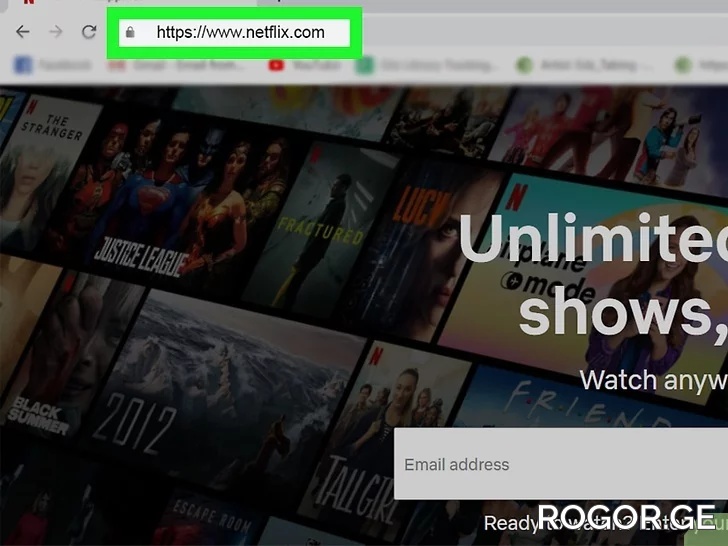Click The Stranger poster
Viewport: 728px width, 546px height.
[x=42, y=172]
